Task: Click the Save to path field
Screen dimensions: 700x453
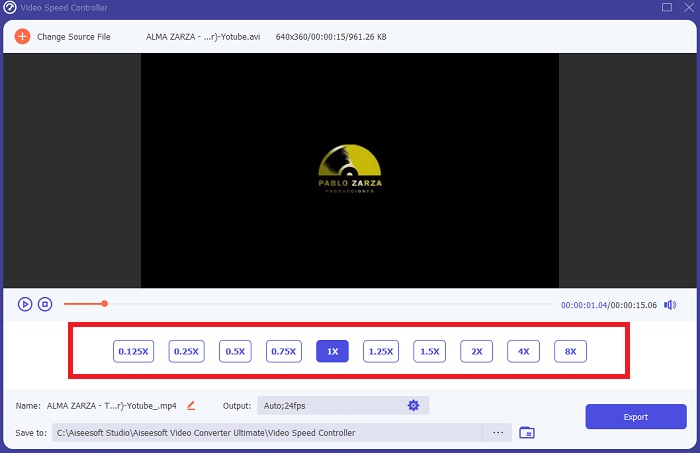Action: pyautogui.click(x=270, y=432)
